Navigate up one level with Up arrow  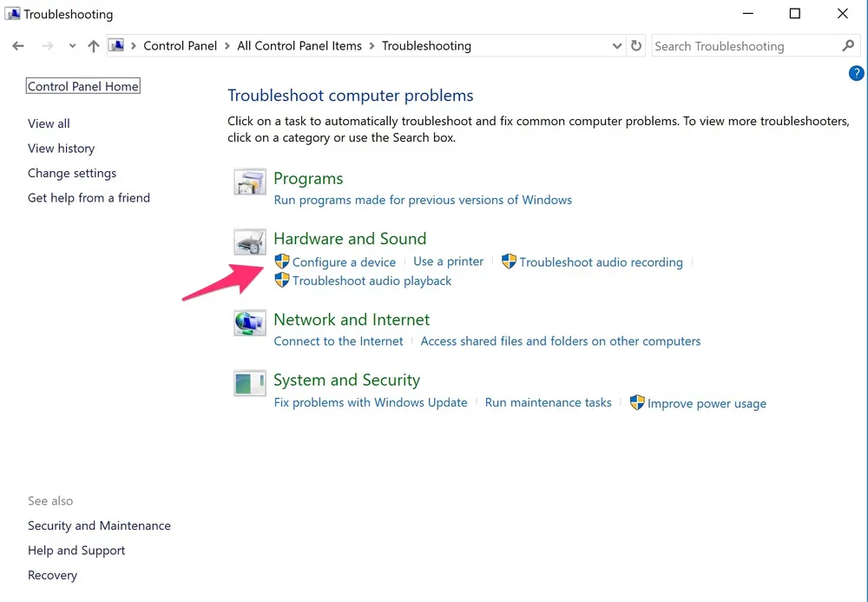(x=94, y=46)
